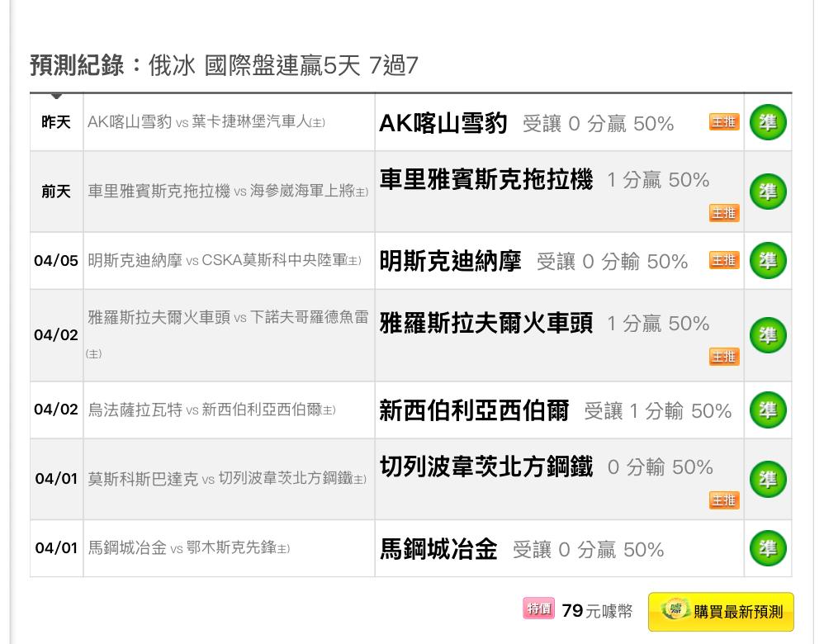824x644 pixels.
Task: Open 烏法薩拉瓦特 vs 新西伯利亞西伯爾 matchup
Action: click(211, 410)
